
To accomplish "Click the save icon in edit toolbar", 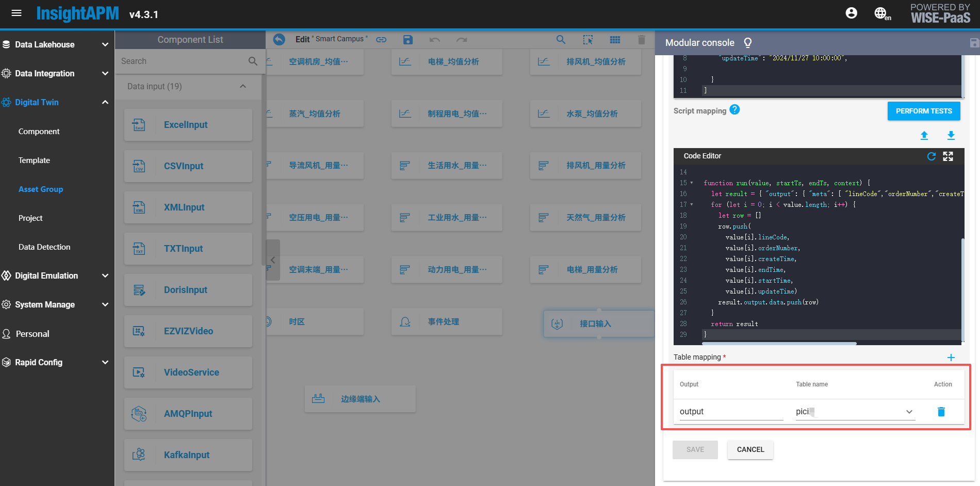I will (407, 40).
